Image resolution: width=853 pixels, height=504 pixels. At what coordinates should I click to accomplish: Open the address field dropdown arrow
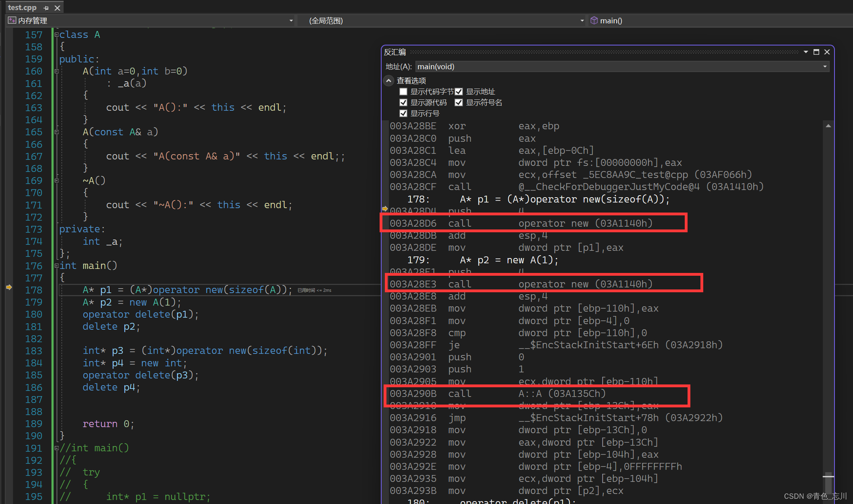coord(825,66)
